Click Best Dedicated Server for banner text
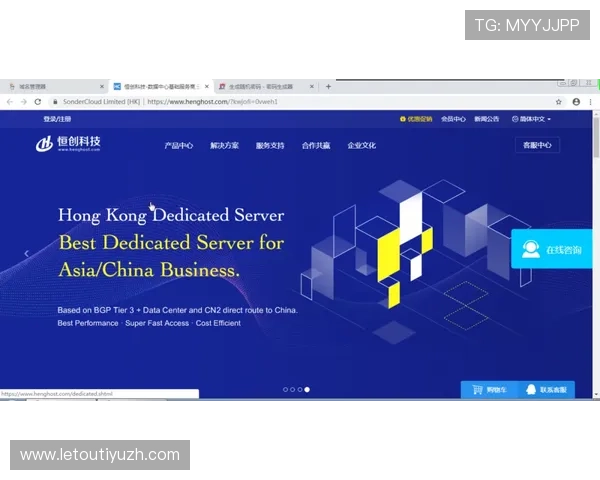Screen dimensions: 600x480 (171, 243)
